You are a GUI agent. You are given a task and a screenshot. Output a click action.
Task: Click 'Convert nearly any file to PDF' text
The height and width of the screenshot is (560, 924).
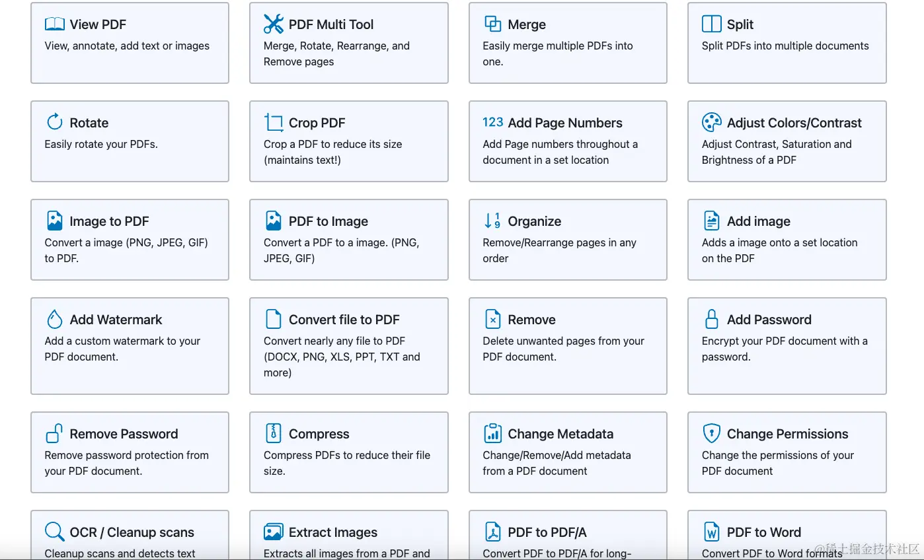(342, 357)
